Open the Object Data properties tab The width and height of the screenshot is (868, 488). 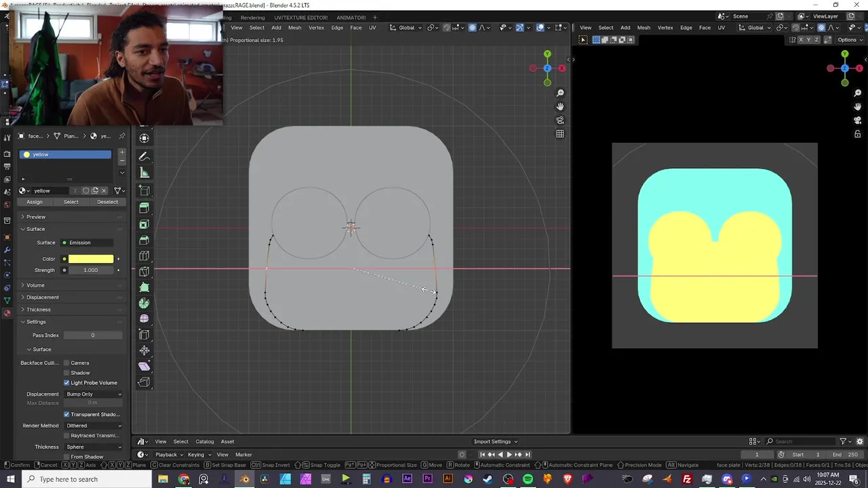(7, 300)
